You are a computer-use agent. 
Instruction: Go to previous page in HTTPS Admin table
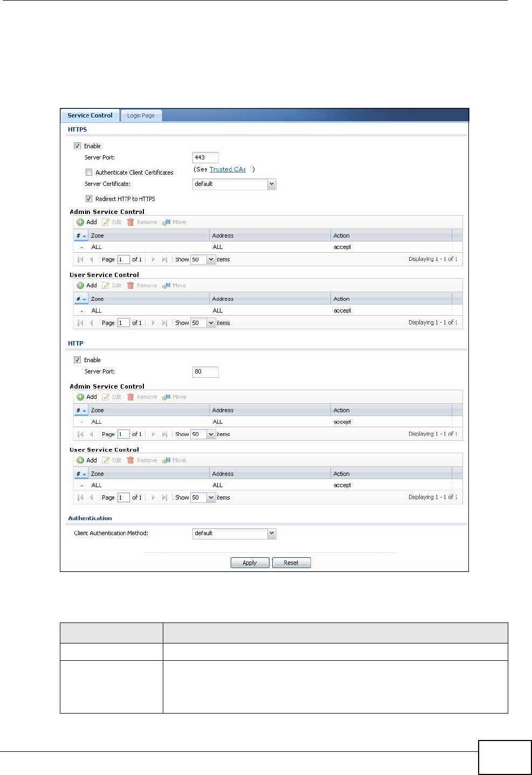click(x=91, y=259)
